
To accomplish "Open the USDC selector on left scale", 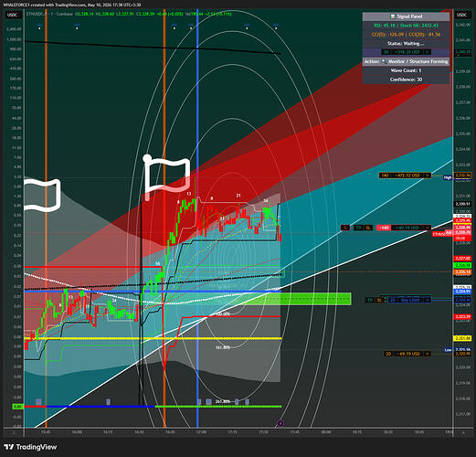I will pos(13,15).
